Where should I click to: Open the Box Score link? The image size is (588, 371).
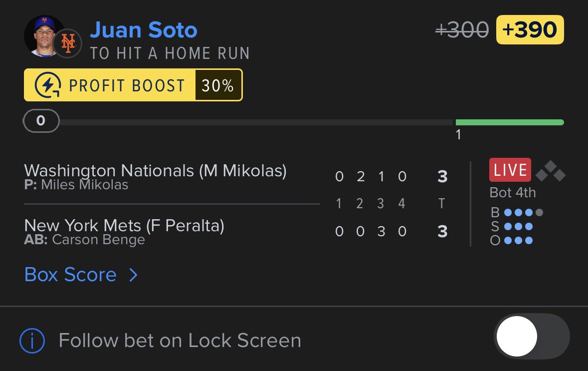tap(70, 275)
